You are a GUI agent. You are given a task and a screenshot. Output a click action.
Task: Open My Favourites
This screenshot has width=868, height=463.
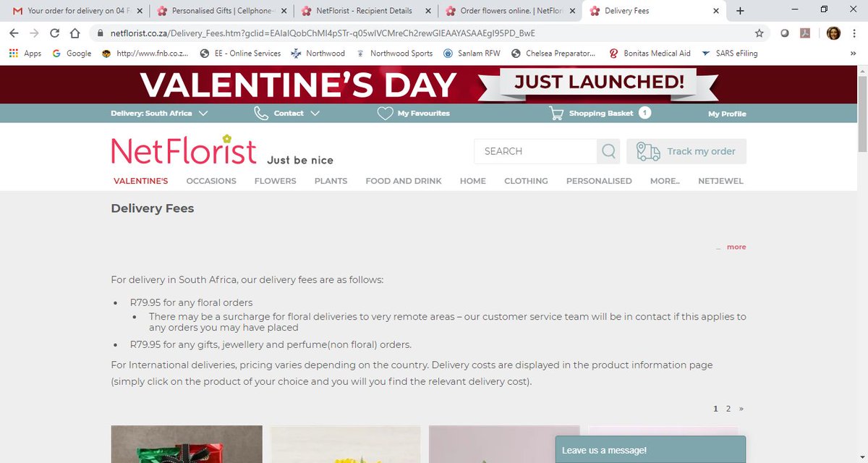coord(423,114)
